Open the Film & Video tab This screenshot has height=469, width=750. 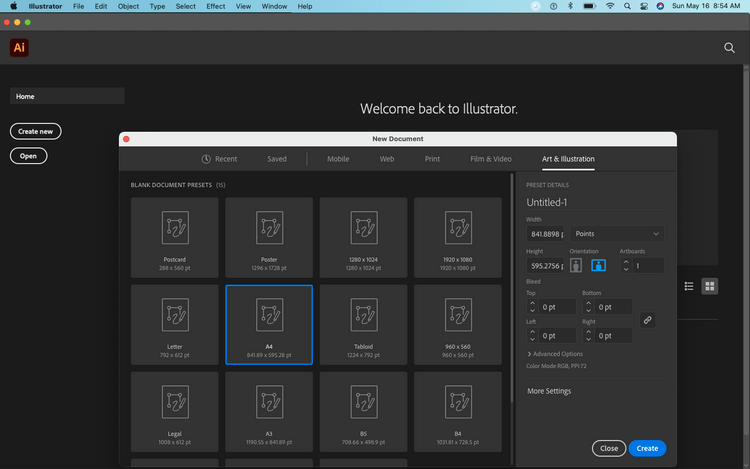[490, 159]
